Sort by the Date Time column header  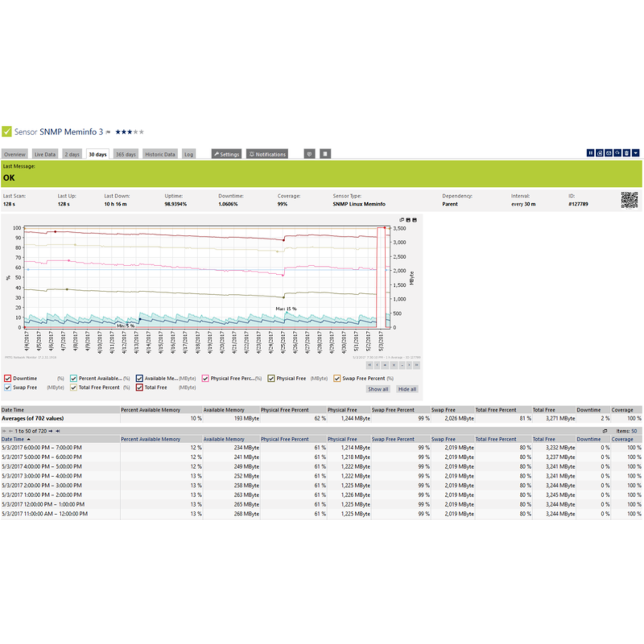[x=13, y=439]
